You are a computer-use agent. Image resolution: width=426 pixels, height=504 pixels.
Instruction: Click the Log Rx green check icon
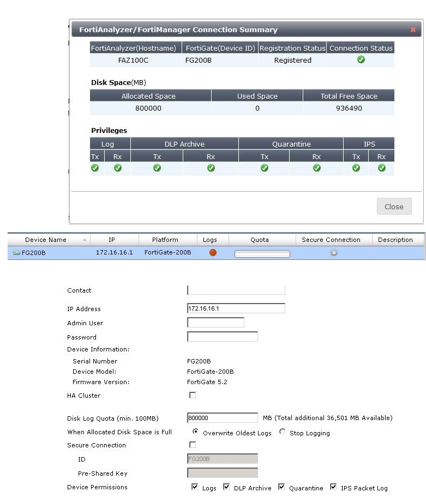coord(118,168)
